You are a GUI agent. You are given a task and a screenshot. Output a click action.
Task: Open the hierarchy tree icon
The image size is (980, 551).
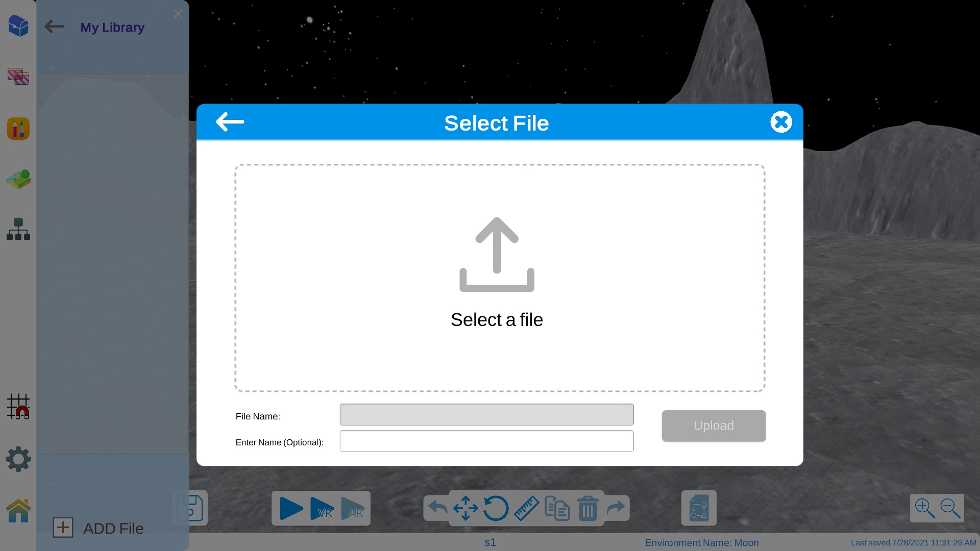(18, 229)
